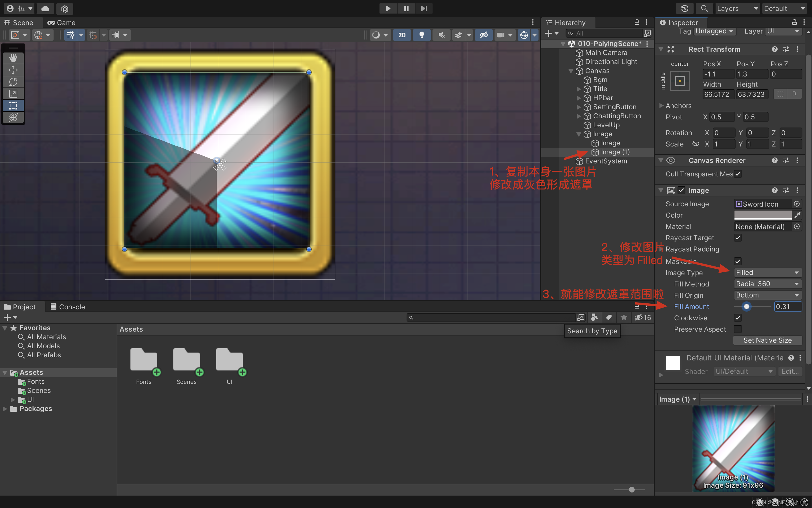Toggle Cull Transparent Mesh checkbox

[x=738, y=174]
